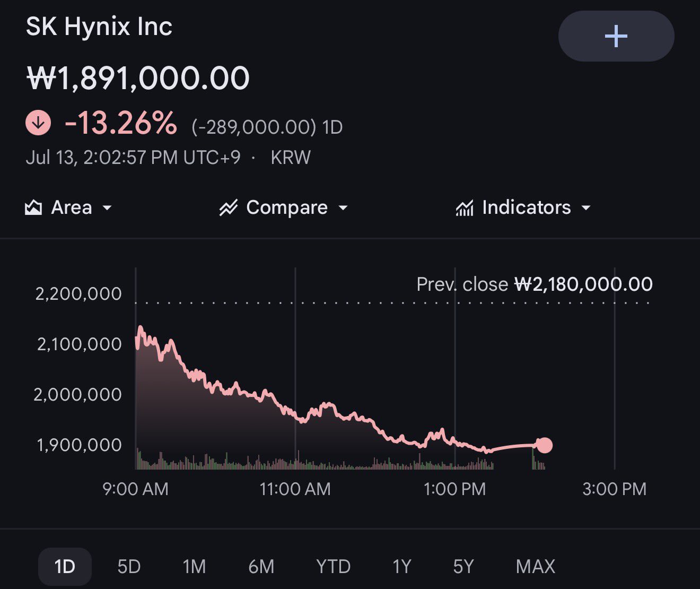Screen dimensions: 700x589
Task: Click the current price dot on chart
Action: [x=544, y=445]
